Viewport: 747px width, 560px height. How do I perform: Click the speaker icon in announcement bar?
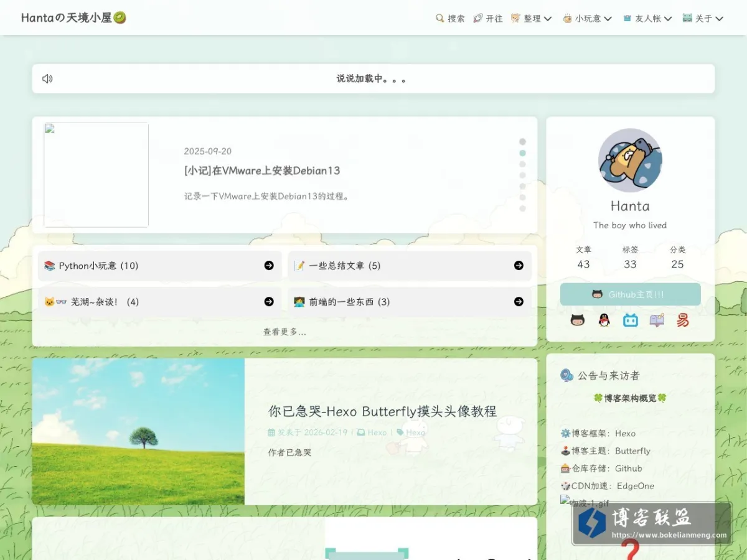coord(47,79)
